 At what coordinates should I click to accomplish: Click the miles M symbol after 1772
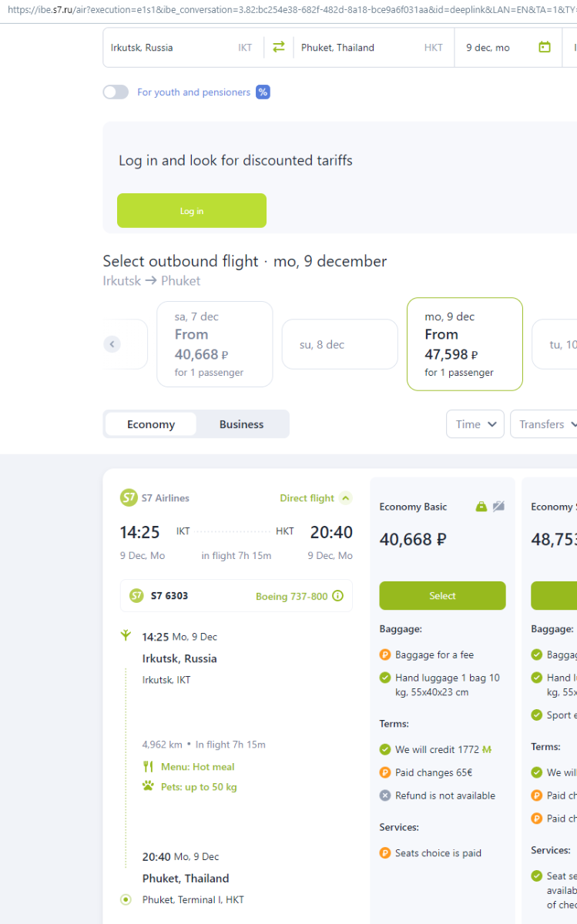click(x=487, y=749)
